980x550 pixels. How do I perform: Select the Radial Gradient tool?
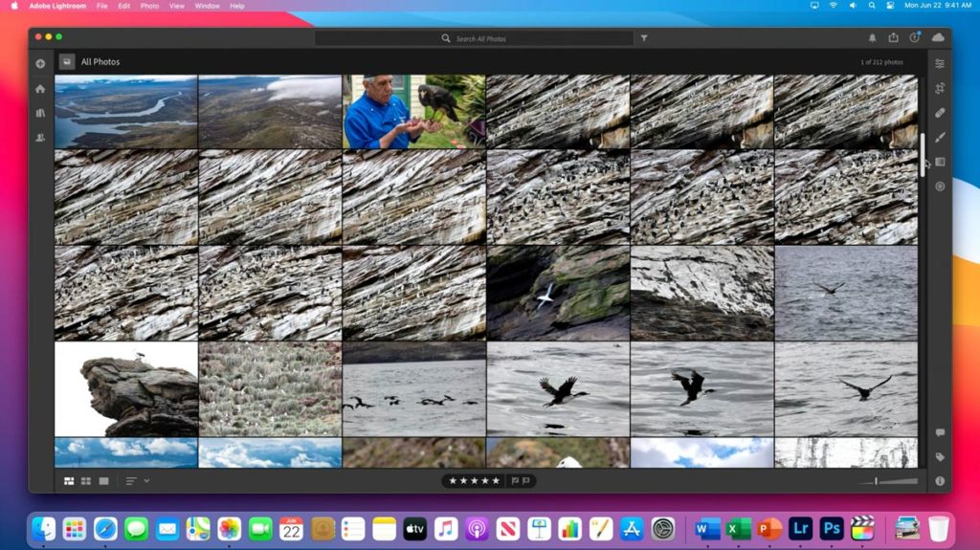pyautogui.click(x=940, y=187)
